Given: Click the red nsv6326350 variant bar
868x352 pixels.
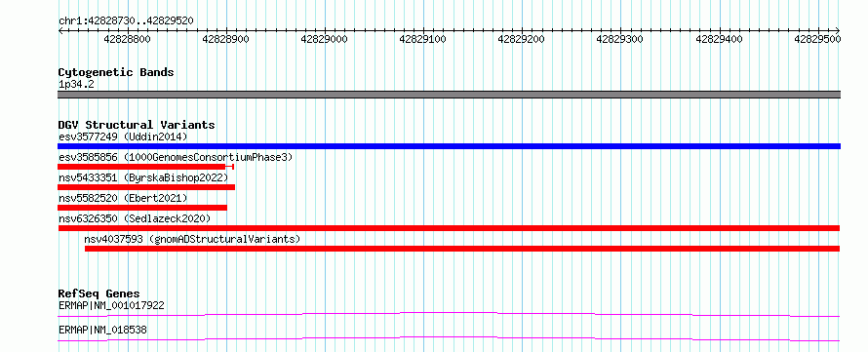Looking at the screenshot, I should [x=449, y=228].
